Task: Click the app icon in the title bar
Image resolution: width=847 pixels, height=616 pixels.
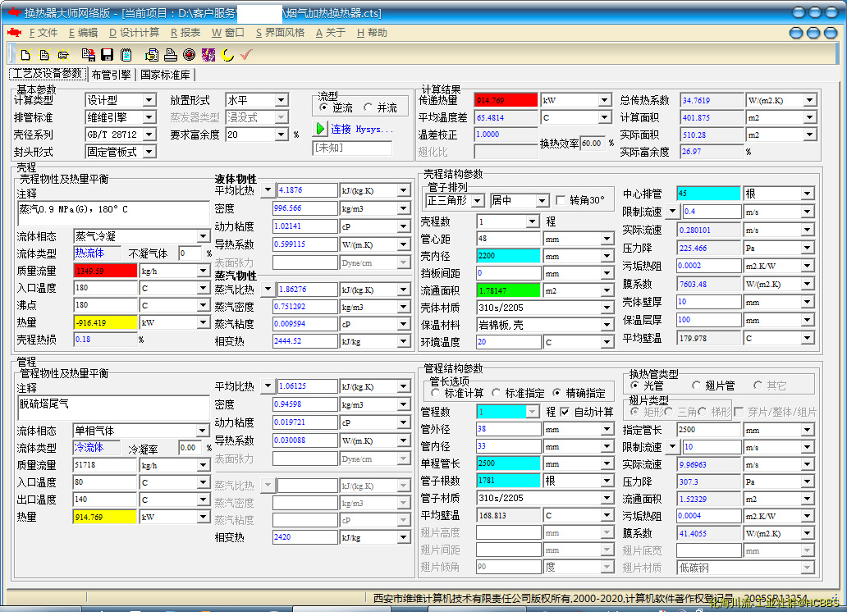Action: click(15, 11)
